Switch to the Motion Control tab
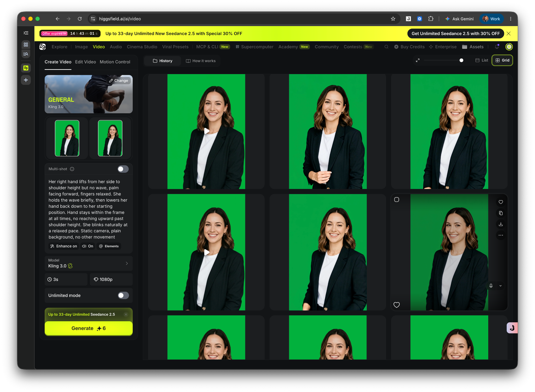The height and width of the screenshot is (392, 535). [x=115, y=62]
